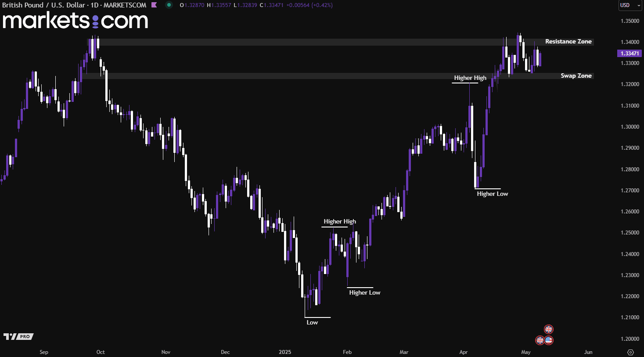Select the current price label 1.33471
Viewport: 644px width, 357px height.
[630, 53]
